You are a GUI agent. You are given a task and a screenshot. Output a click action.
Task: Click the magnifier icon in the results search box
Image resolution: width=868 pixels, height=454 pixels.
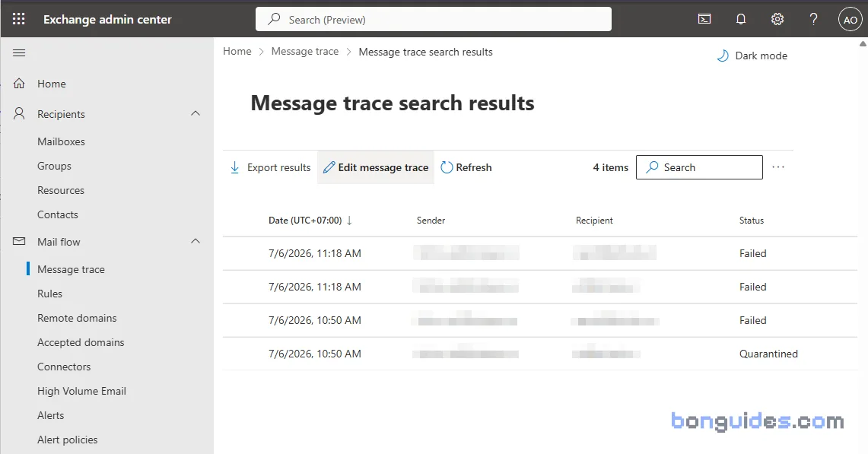click(x=652, y=167)
